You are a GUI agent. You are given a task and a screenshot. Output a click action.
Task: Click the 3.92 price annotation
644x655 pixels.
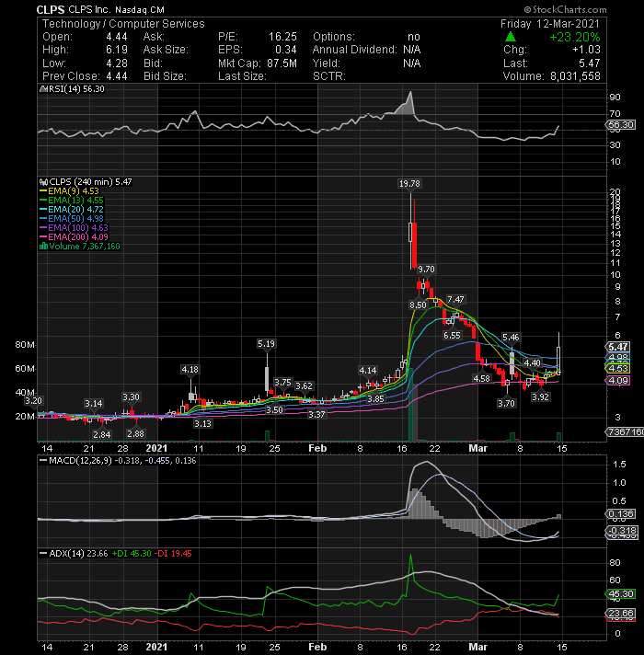[x=540, y=396]
